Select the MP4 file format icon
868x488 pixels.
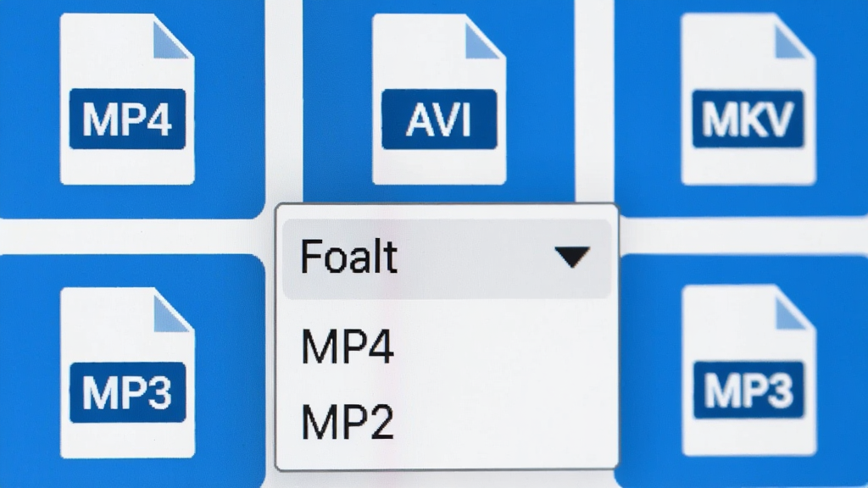127,99
